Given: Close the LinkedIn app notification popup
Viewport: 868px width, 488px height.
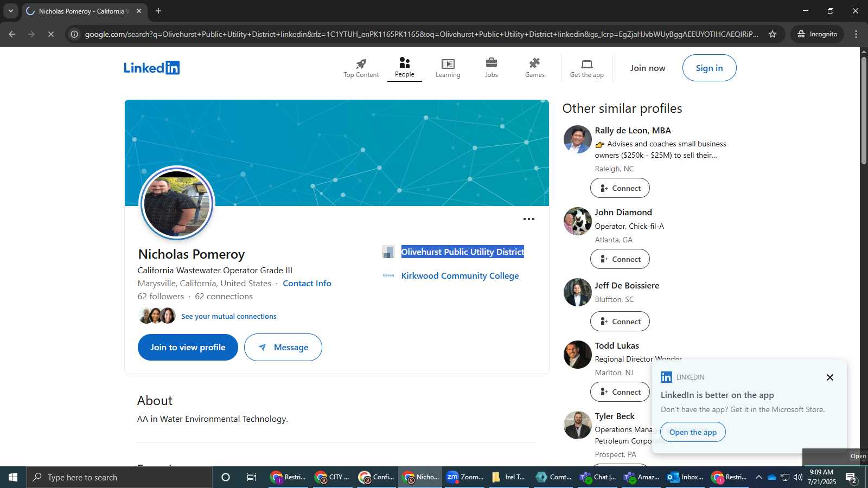Looking at the screenshot, I should click(830, 377).
